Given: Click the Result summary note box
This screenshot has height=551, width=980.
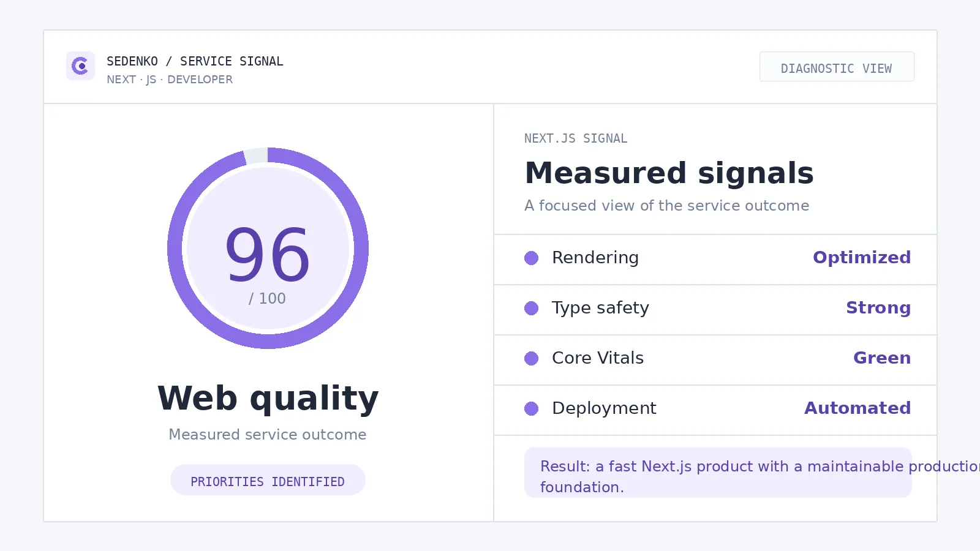Looking at the screenshot, I should tap(718, 472).
